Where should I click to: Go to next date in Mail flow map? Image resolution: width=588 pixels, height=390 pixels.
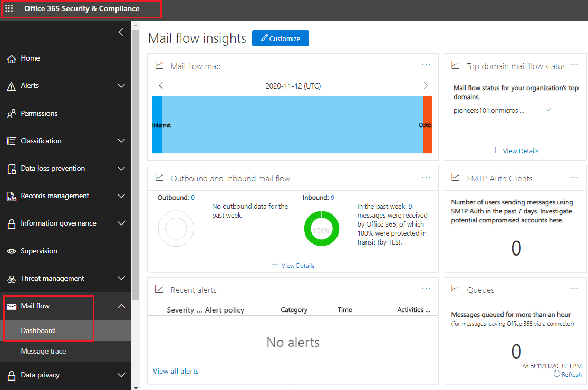[x=425, y=86]
